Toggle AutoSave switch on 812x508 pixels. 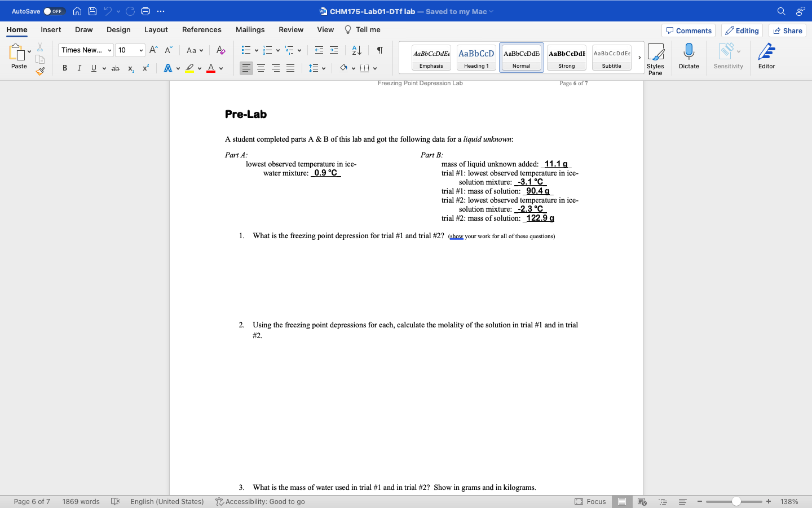(54, 11)
